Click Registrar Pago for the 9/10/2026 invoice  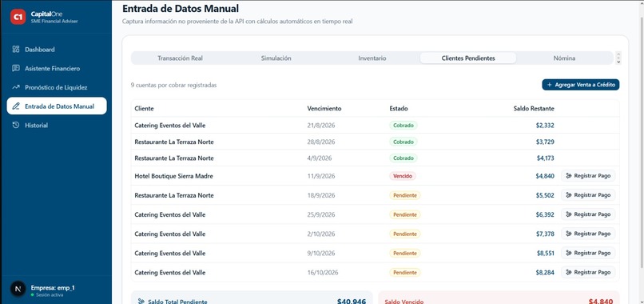point(588,253)
